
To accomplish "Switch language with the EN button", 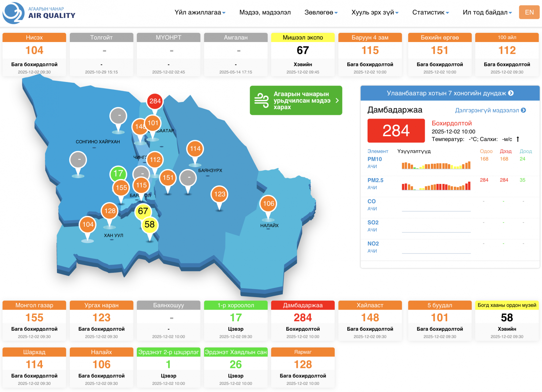I will point(529,13).
